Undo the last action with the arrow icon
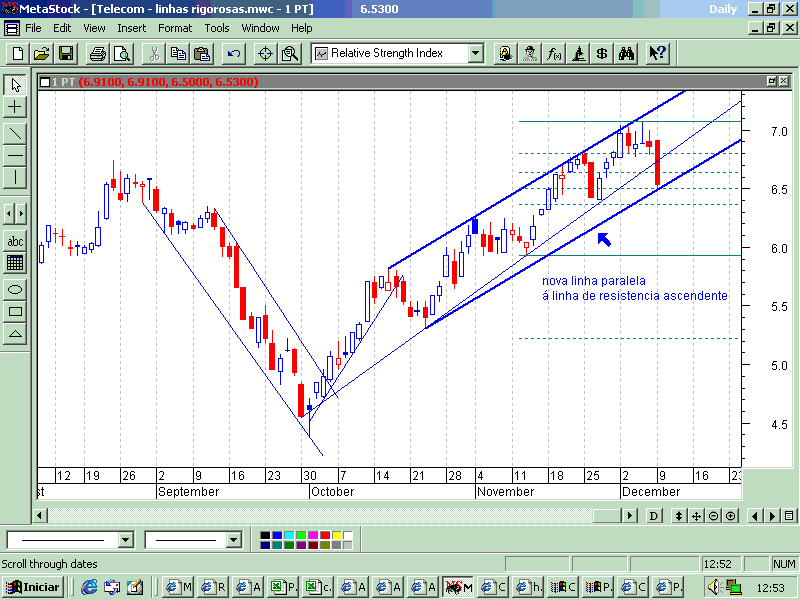The image size is (800, 600). point(234,54)
